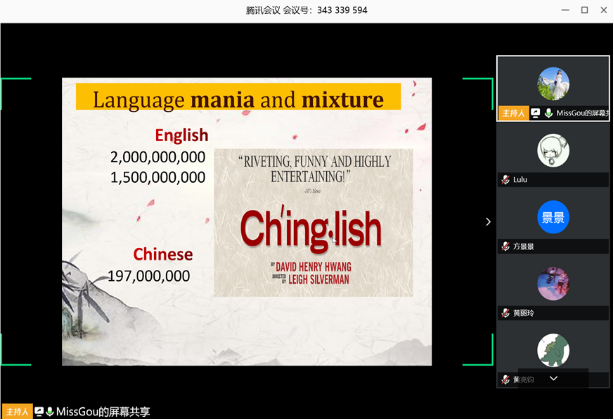Click the number 1,500,000,000 on slide
This screenshot has width=614, height=420.
158,177
